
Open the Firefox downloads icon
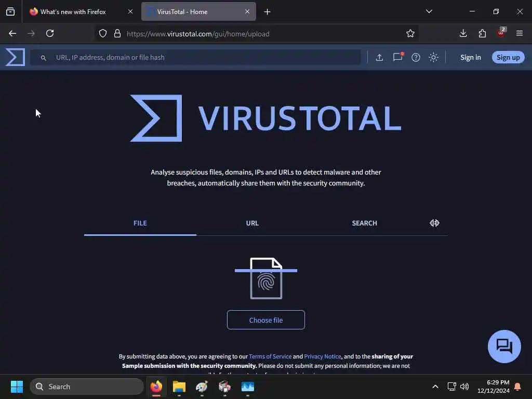point(463,33)
